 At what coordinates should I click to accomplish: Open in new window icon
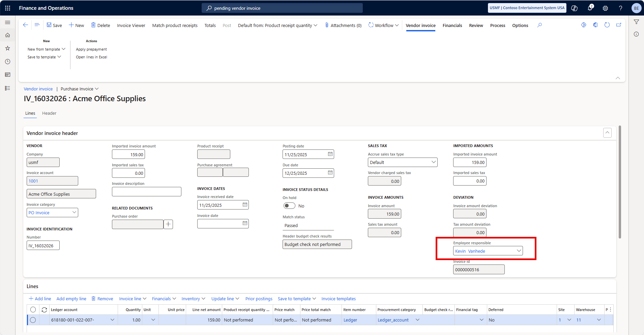click(x=619, y=25)
